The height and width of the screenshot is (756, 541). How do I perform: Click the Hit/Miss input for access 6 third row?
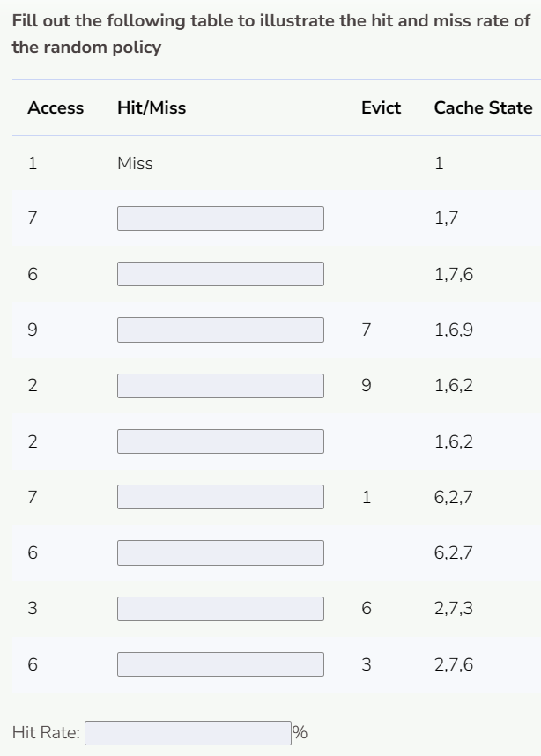220,274
